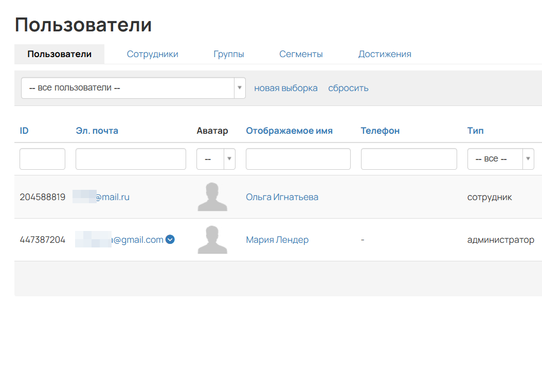Open the avatar filter dropdown

pos(216,159)
